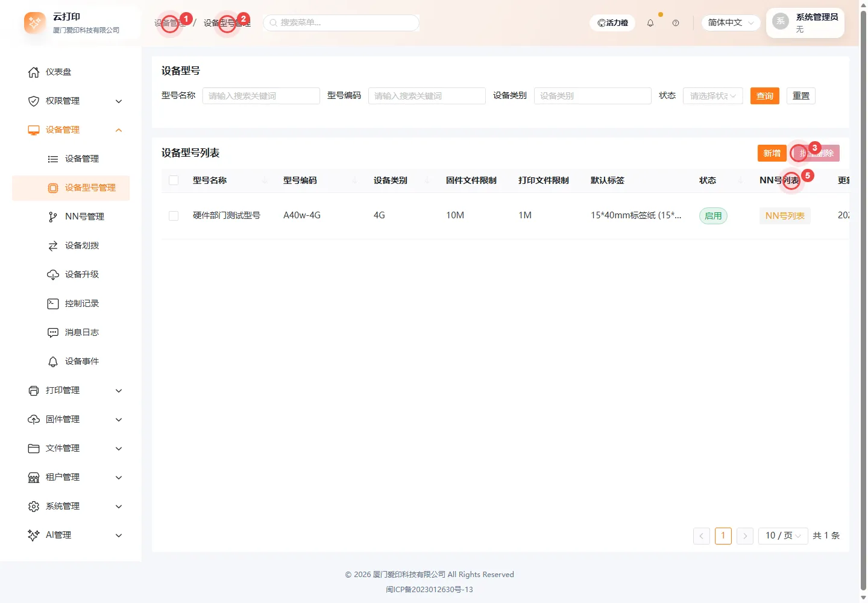Image resolution: width=868 pixels, height=603 pixels.
Task: Sort by 型号编码 column arrow
Action: click(355, 181)
